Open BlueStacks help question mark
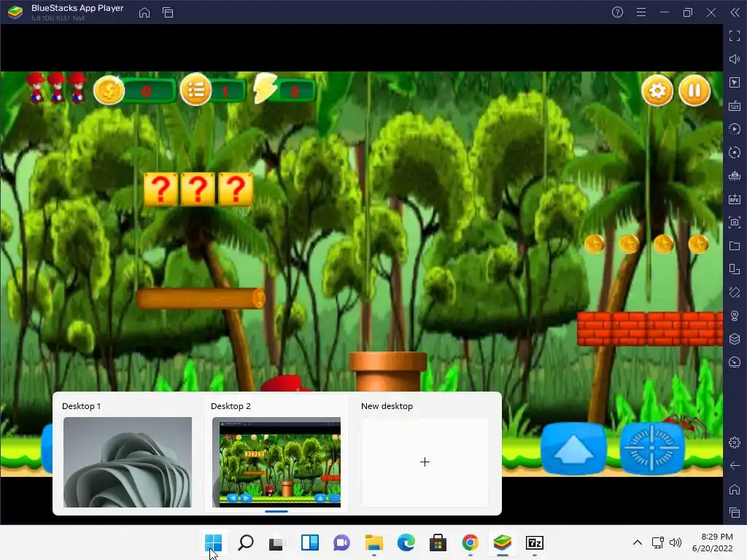The width and height of the screenshot is (747, 560). coord(617,12)
